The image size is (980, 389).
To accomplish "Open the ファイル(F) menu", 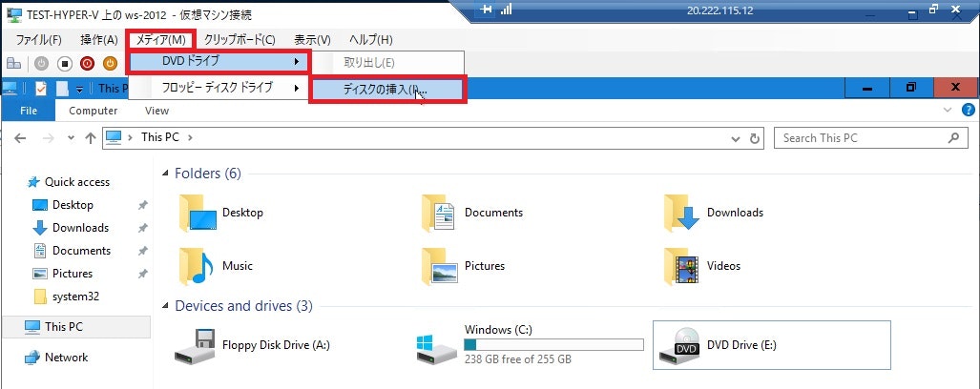I will [x=39, y=40].
